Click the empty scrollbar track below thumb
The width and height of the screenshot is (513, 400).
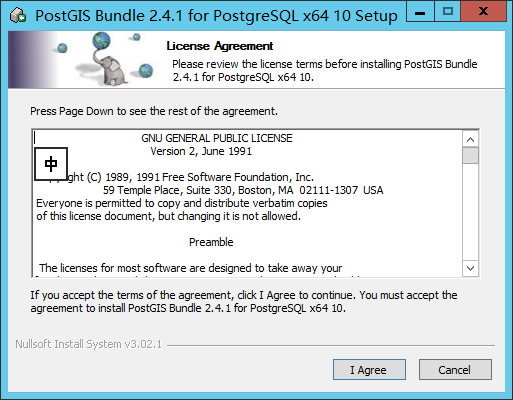point(470,212)
